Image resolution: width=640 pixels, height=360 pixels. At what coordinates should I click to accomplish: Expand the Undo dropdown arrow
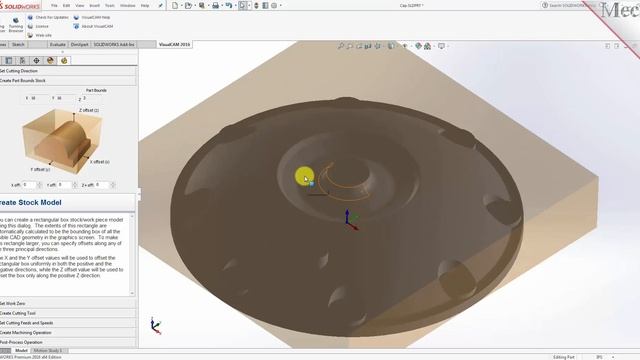coord(235,5)
